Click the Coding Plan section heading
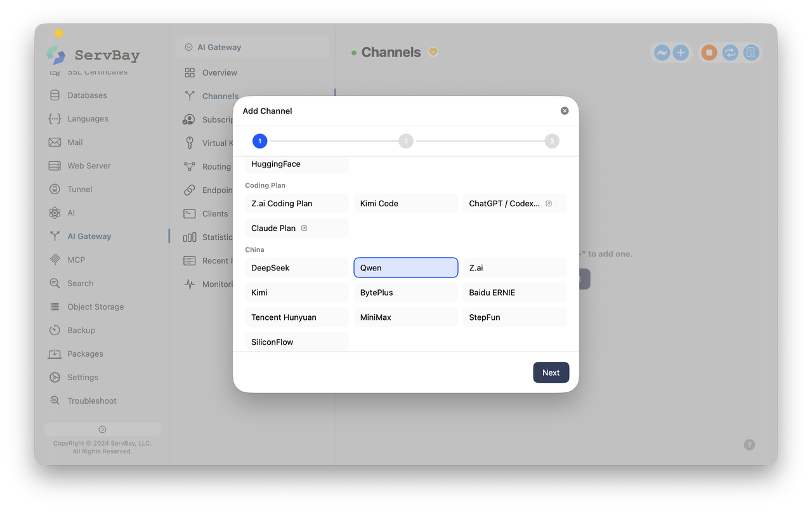Screen dimensions: 812x511 tap(265, 185)
